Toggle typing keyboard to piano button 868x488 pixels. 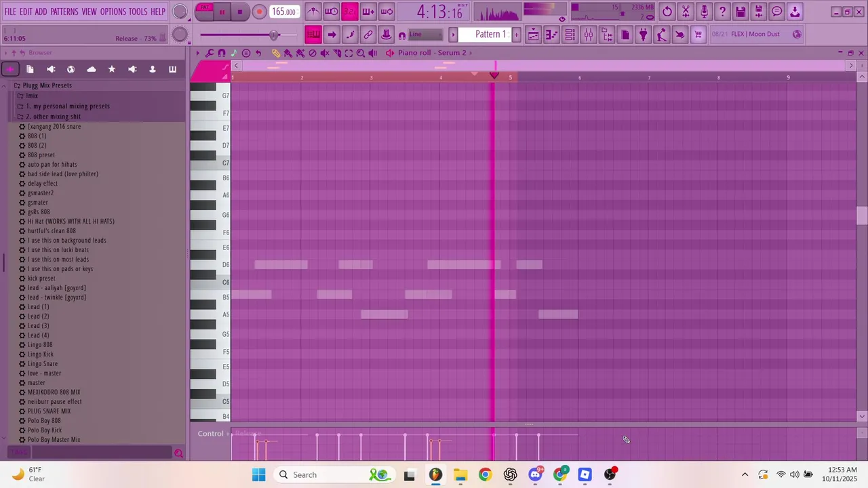point(313,35)
